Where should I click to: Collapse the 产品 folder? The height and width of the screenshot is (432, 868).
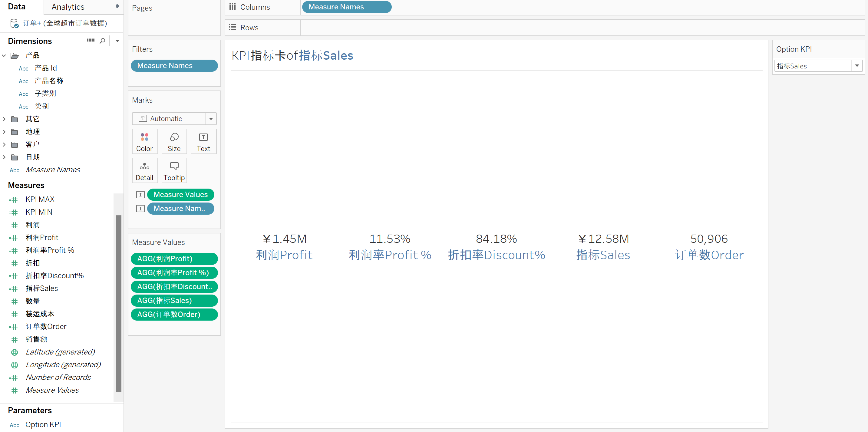(x=4, y=55)
